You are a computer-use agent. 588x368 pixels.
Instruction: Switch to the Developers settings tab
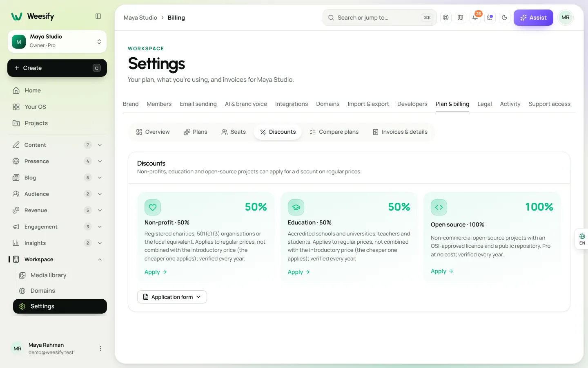tap(412, 104)
